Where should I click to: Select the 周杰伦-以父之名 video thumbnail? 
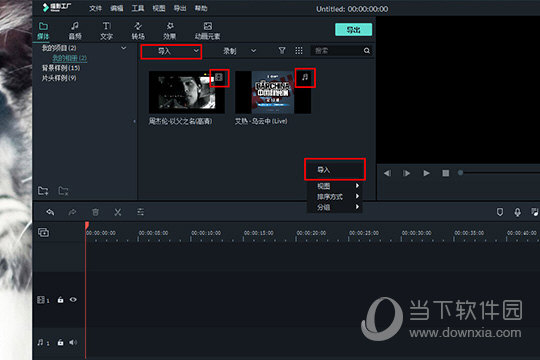point(187,92)
